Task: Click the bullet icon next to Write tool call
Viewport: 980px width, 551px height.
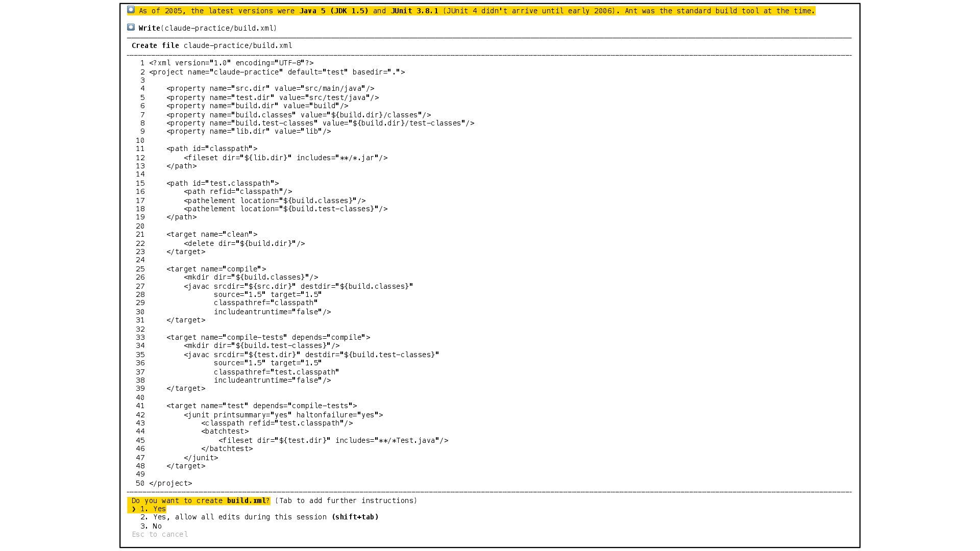Action: (x=131, y=27)
